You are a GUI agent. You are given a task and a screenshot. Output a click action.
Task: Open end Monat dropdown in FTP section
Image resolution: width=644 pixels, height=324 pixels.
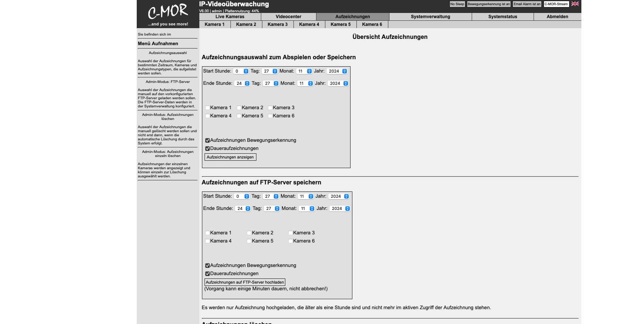[x=307, y=208]
